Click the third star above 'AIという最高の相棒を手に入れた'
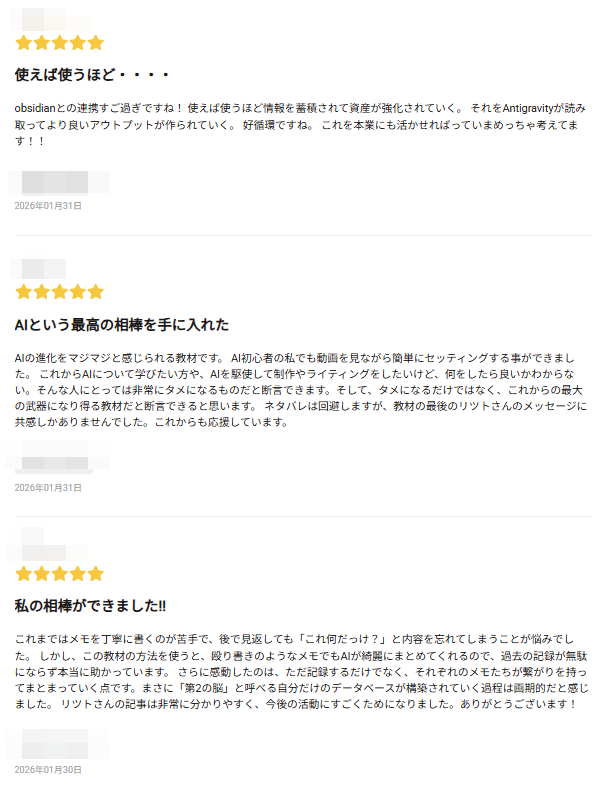Image resolution: width=605 pixels, height=787 pixels. point(59,292)
